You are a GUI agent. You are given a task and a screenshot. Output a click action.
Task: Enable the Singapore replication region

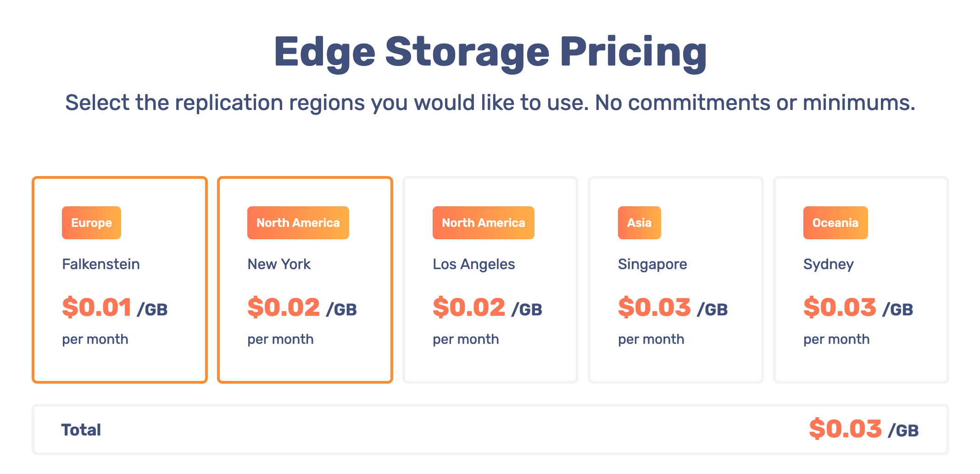[676, 280]
